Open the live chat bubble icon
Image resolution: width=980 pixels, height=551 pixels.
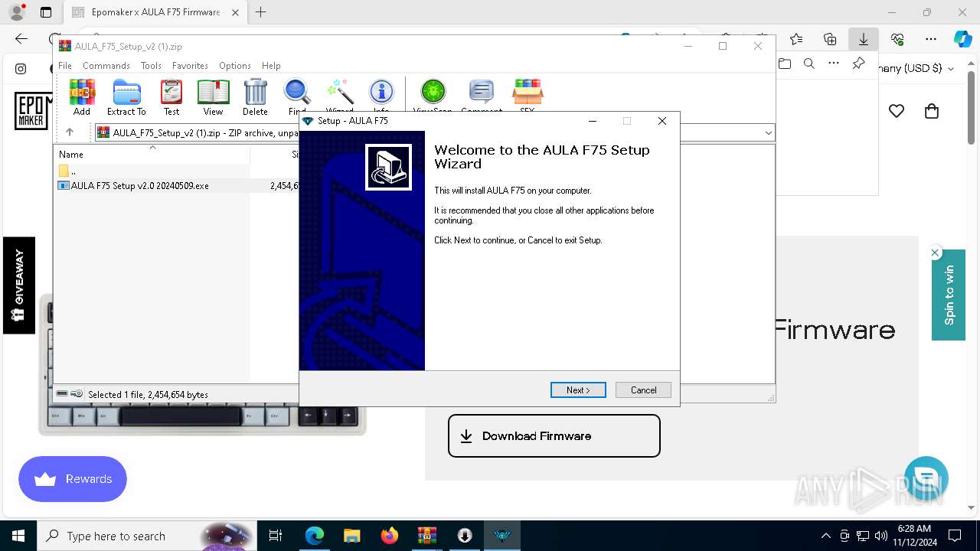[x=926, y=478]
